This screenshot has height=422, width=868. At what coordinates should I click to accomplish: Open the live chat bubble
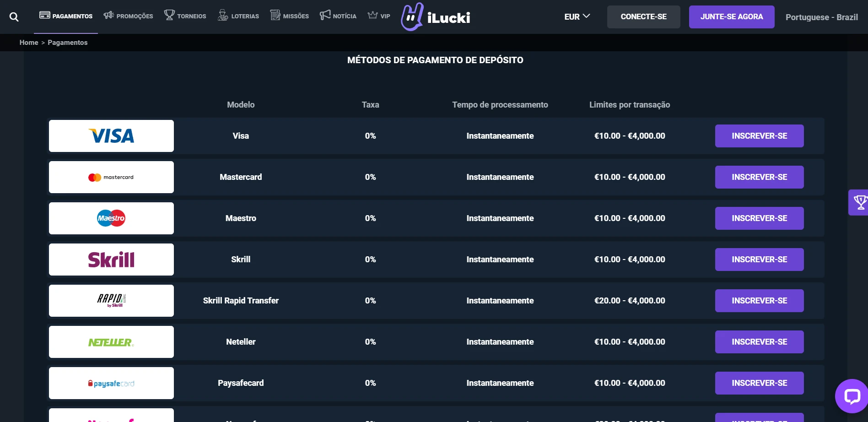point(852,396)
